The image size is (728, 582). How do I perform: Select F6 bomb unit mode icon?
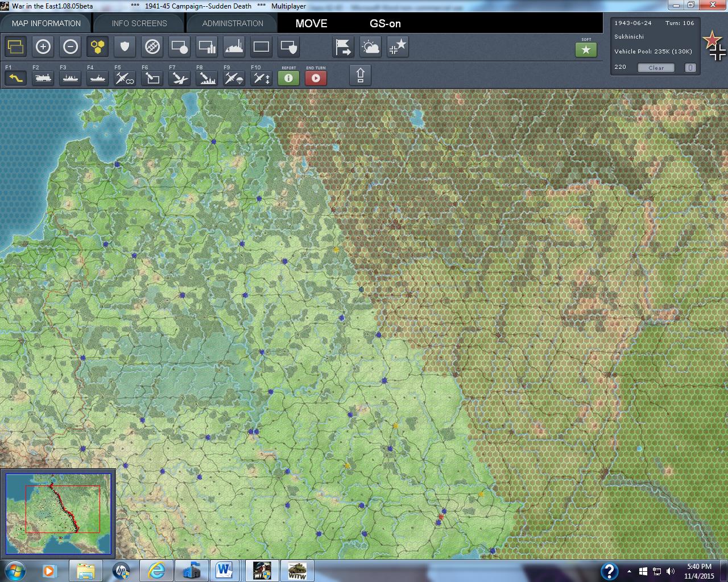click(x=152, y=77)
